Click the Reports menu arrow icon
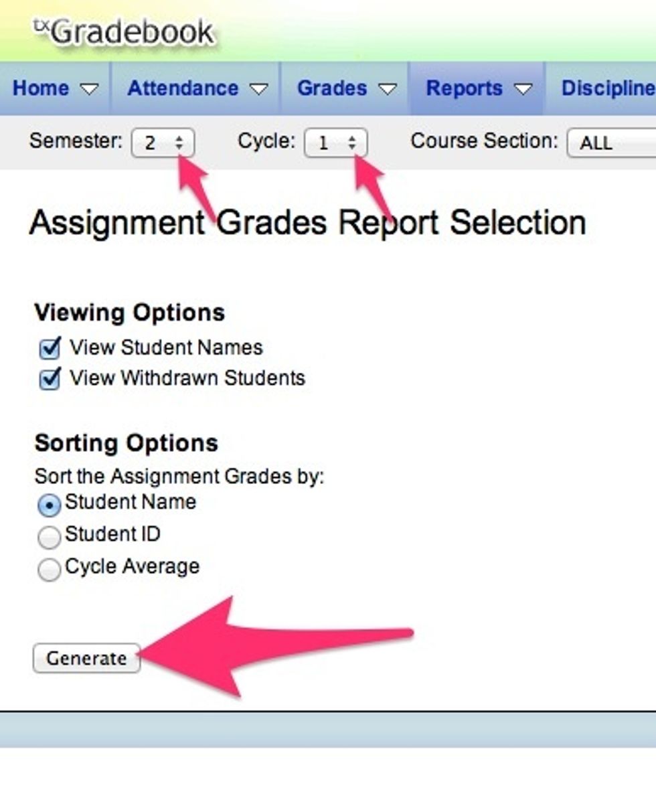This screenshot has width=656, height=812. coord(523,89)
